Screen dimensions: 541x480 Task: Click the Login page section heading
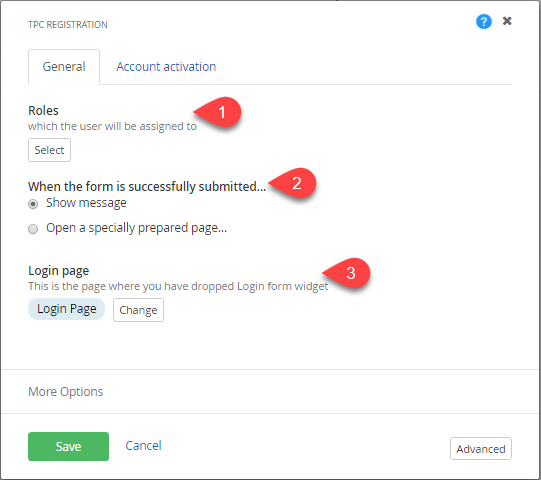tap(59, 271)
